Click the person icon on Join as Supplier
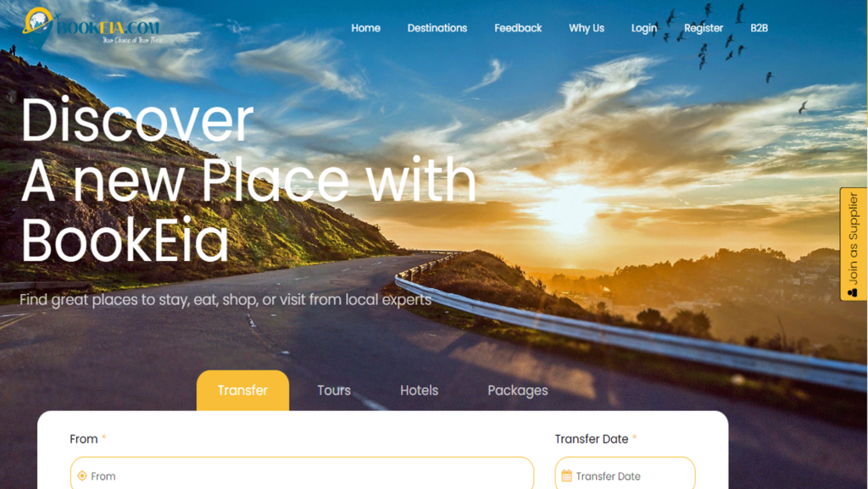The image size is (868, 489). click(x=853, y=292)
